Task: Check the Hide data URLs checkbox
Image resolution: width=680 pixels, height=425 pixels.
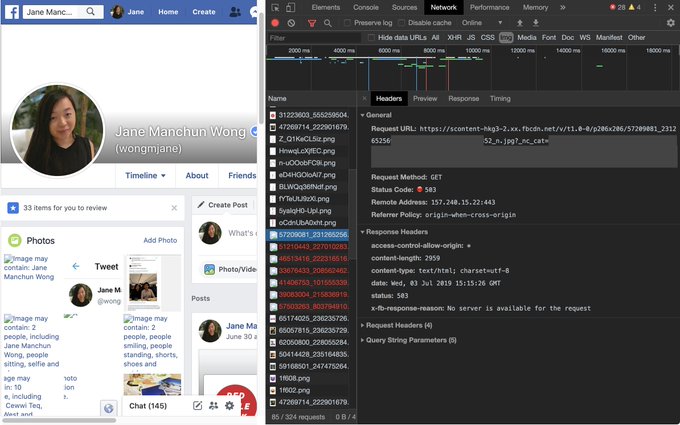Action: coord(371,38)
